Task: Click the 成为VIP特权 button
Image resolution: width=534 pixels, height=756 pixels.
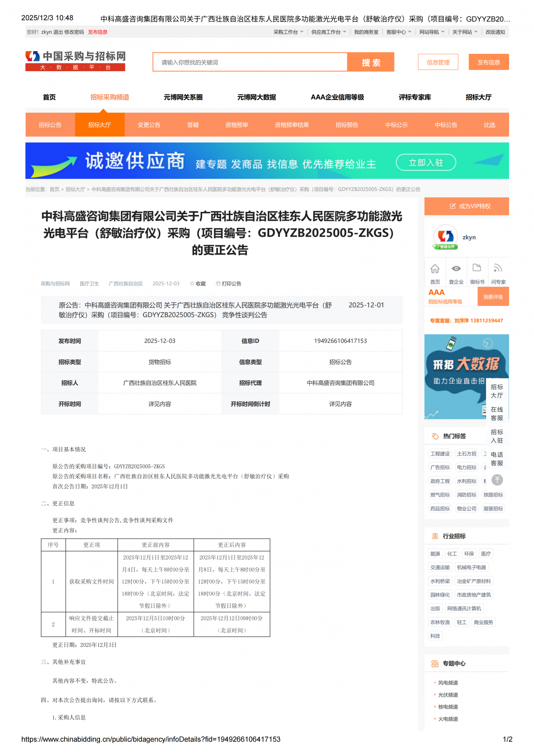Action: (466, 206)
